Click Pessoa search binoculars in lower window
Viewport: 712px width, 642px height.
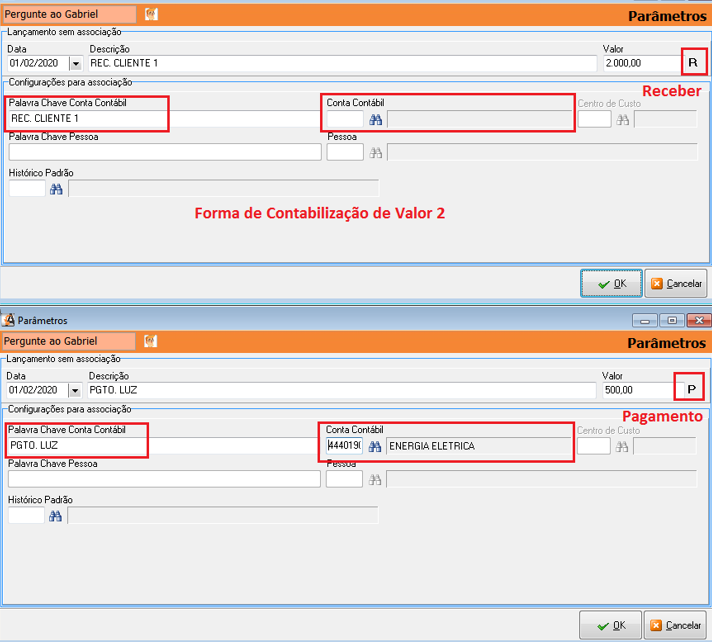coord(375,479)
